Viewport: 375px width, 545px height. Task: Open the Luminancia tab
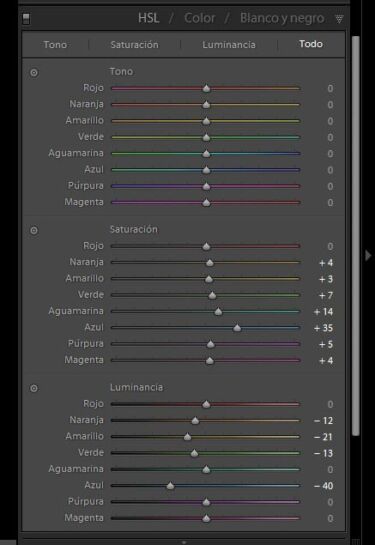tap(229, 44)
